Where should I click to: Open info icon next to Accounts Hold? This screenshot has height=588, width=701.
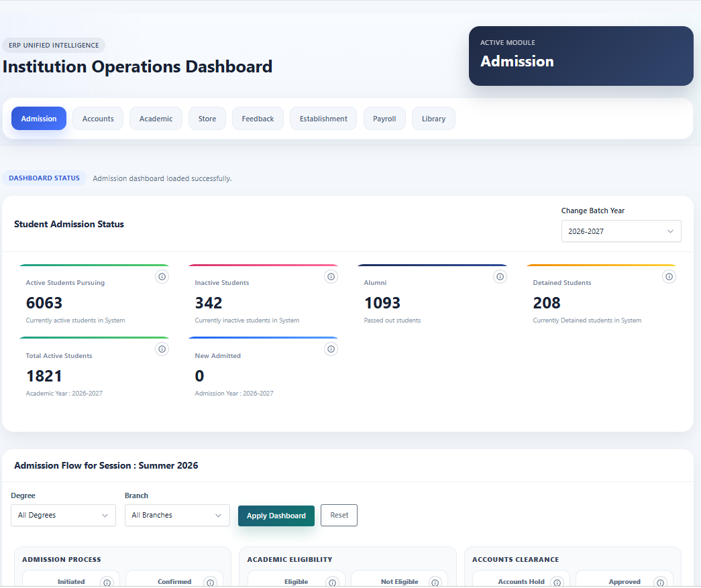pos(557,582)
